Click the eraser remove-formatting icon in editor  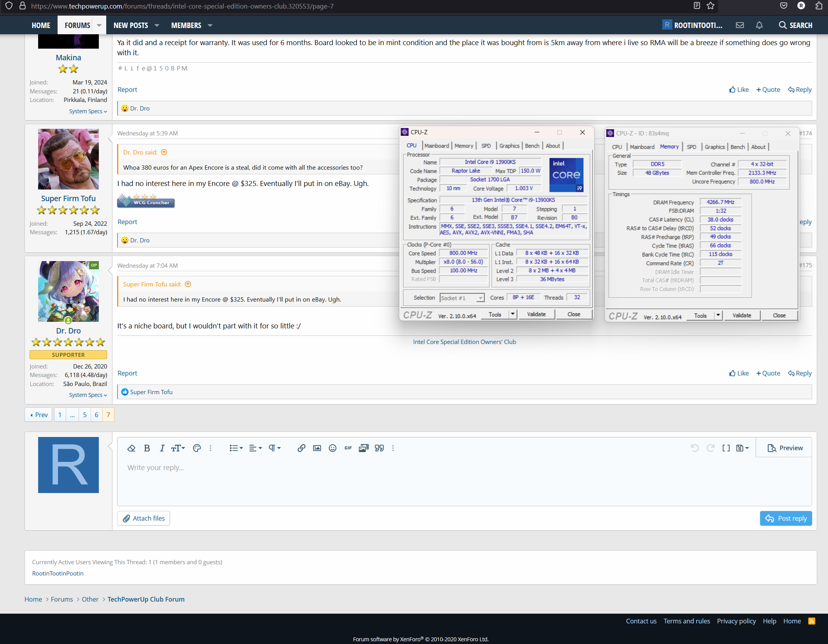[131, 448]
